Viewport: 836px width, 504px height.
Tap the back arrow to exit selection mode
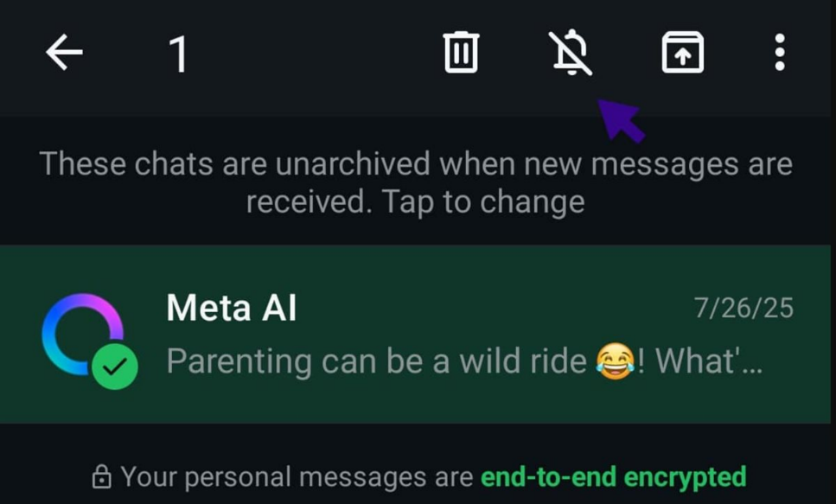pos(63,54)
